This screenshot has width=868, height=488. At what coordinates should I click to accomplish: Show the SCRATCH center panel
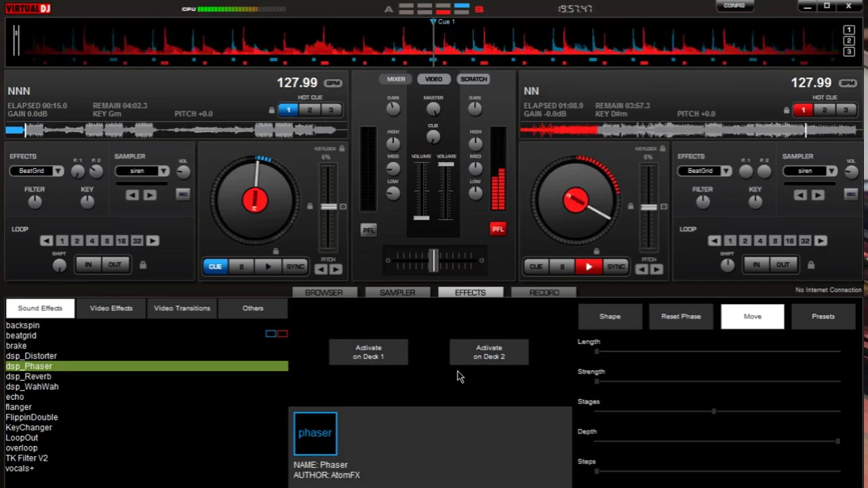tap(473, 79)
